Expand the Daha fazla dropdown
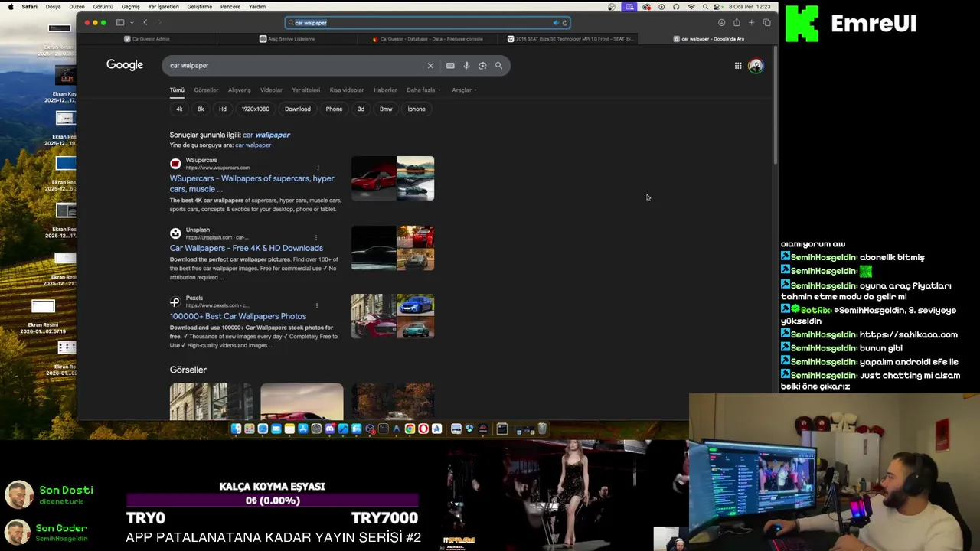Image resolution: width=980 pixels, height=551 pixels. [x=423, y=90]
